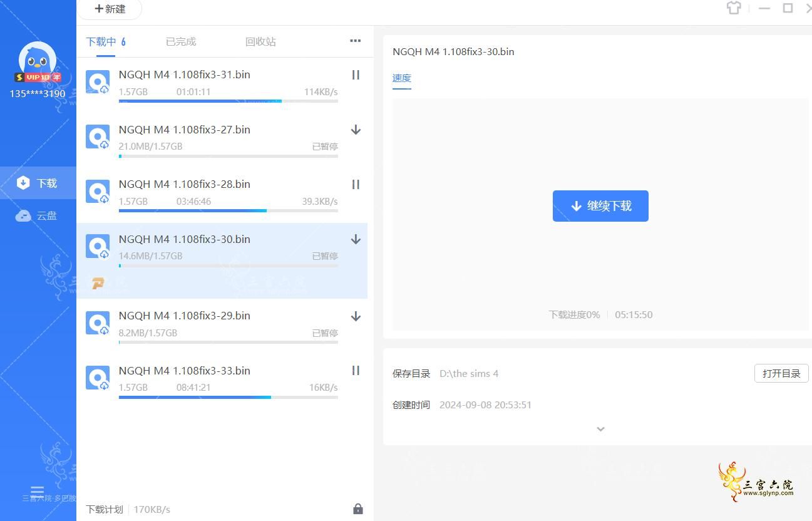Click the file icon of fix3-31.bin
This screenshot has width=812, height=521.
[98, 82]
